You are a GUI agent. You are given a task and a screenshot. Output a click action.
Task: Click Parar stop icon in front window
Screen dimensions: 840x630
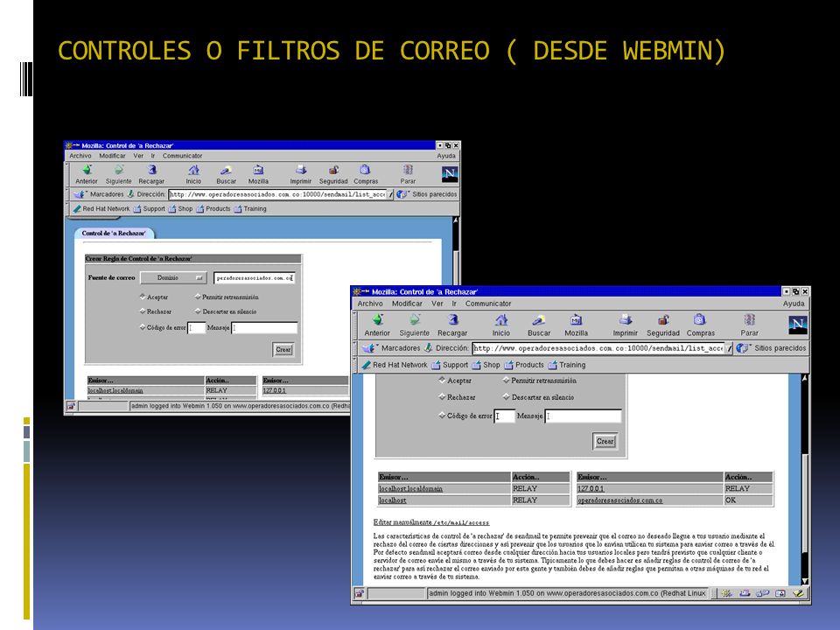coord(749,320)
